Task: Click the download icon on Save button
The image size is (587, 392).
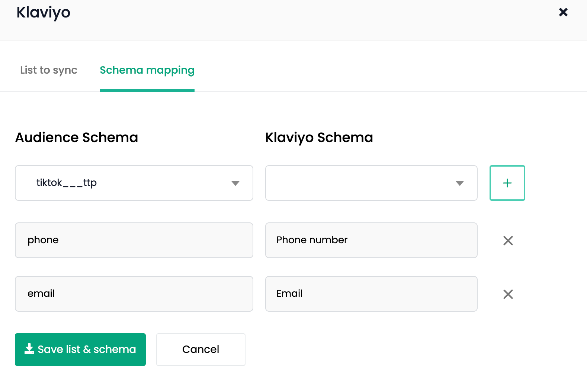Action: click(29, 349)
